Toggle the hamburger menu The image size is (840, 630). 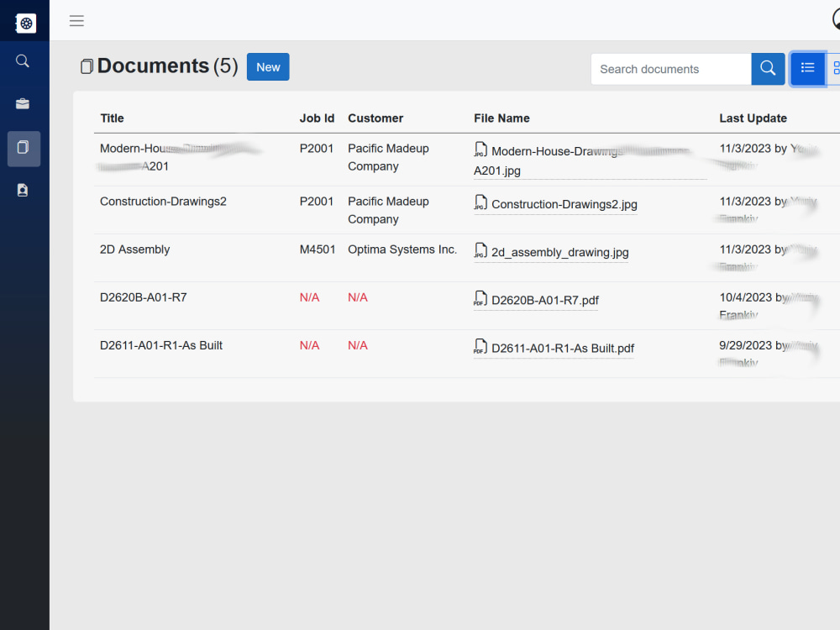coord(76,21)
